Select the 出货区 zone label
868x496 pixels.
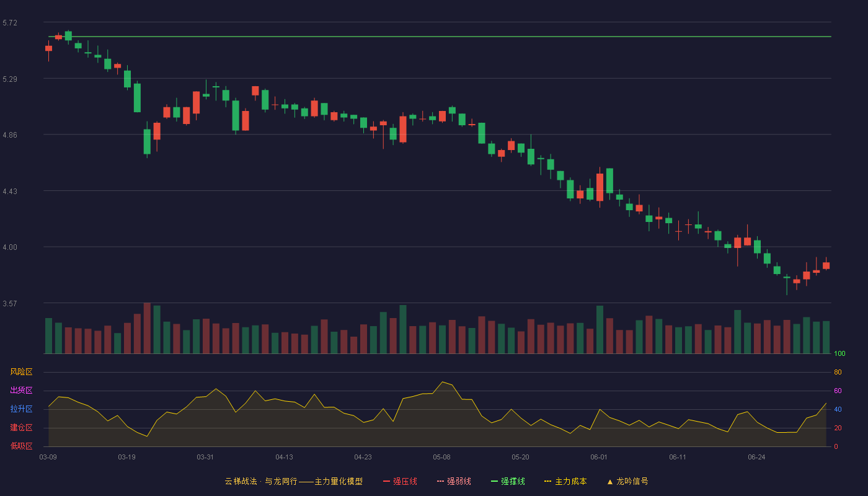point(21,391)
